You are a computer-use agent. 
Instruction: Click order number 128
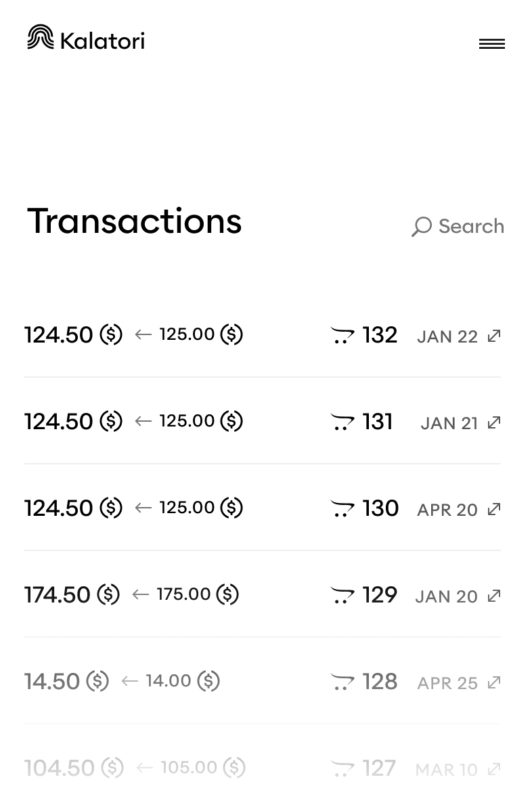pyautogui.click(x=380, y=682)
